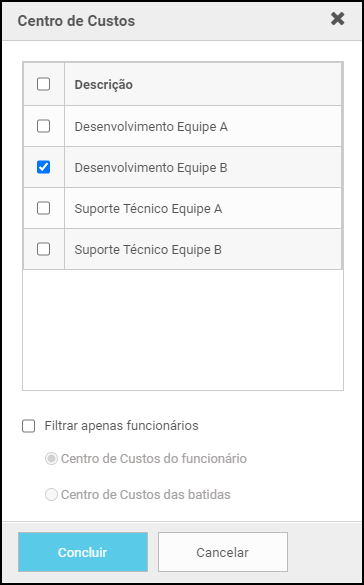Toggle the select-all checkbox in header
This screenshot has height=585, width=364.
point(44,85)
